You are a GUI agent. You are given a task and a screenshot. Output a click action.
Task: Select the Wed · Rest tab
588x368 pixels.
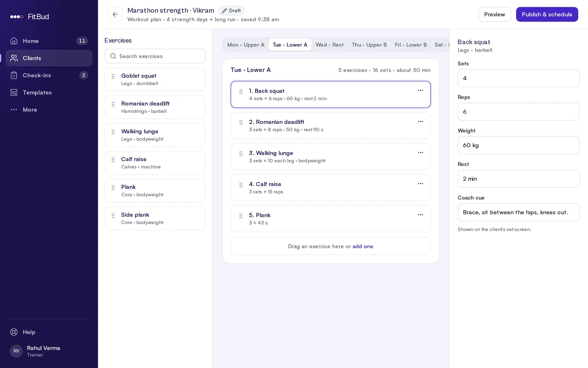click(x=330, y=45)
